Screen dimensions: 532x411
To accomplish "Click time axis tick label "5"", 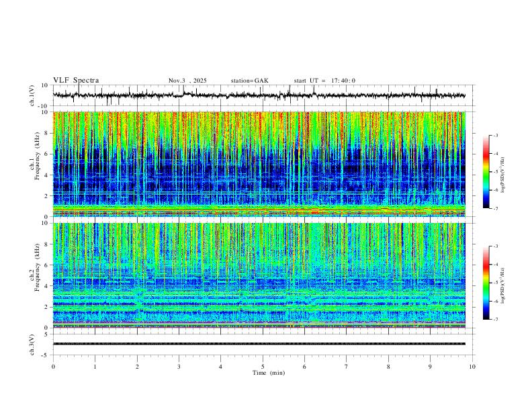I will 263,367.
